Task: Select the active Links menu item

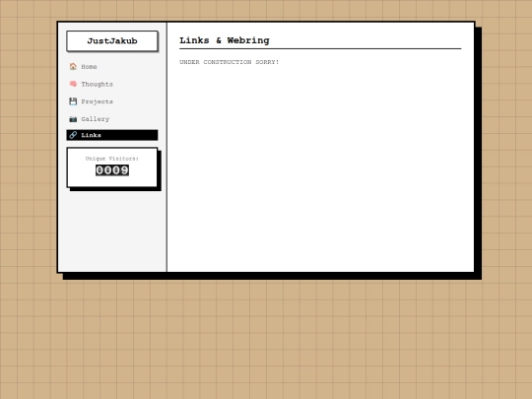Action: pos(112,135)
